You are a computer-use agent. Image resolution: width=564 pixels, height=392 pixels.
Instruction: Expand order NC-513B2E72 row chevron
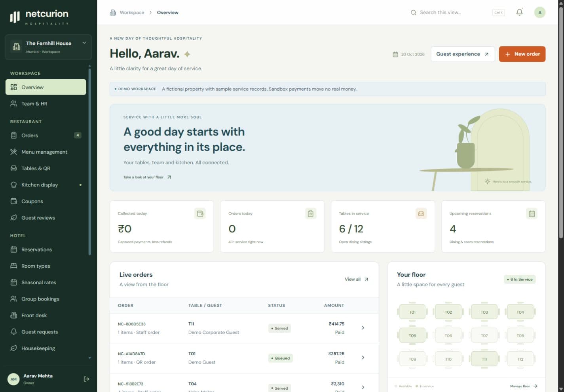[x=363, y=387]
